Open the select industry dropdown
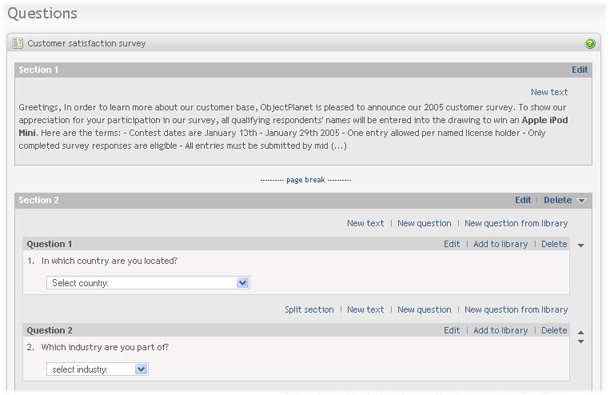The width and height of the screenshot is (610, 395). pyautogui.click(x=97, y=369)
